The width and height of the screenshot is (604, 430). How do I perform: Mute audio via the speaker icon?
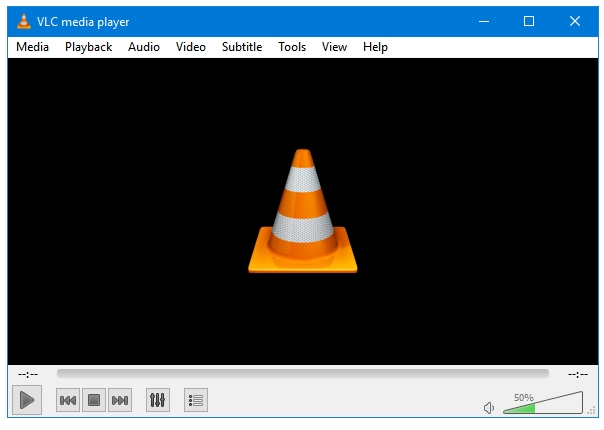pyautogui.click(x=488, y=408)
